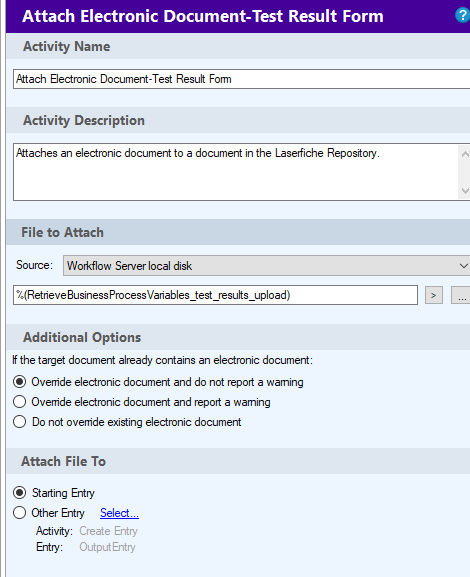
Task: Click description scrollbar up arrow
Action: coord(465,154)
